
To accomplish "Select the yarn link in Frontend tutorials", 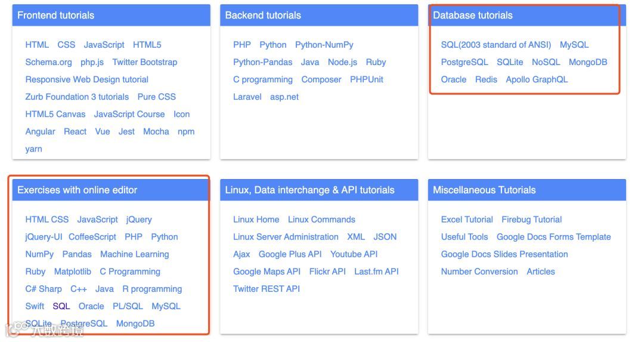I will click(33, 149).
